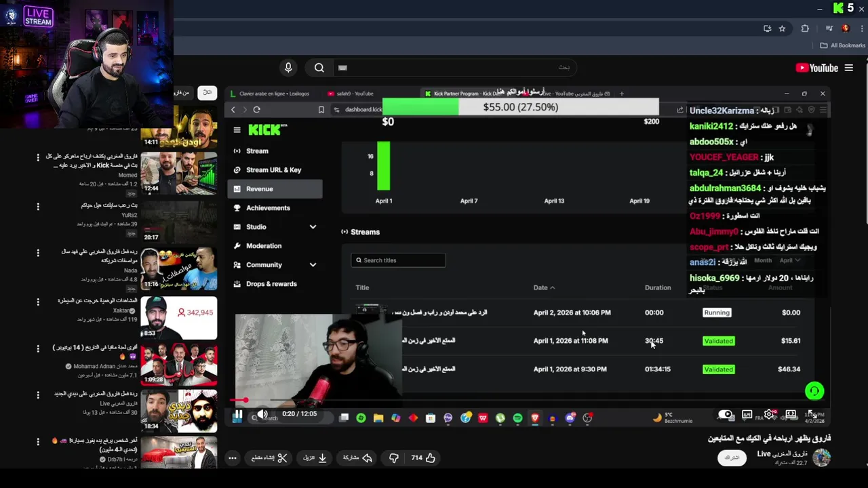Viewport: 868px width, 488px height.
Task: Open more actions (three dots) below the video
Action: point(232,458)
